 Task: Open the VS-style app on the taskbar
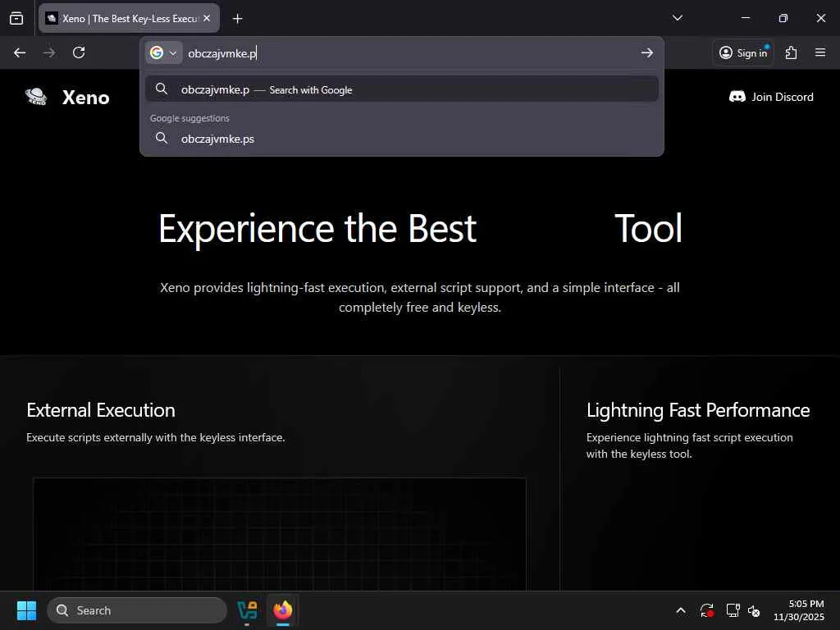[247, 610]
